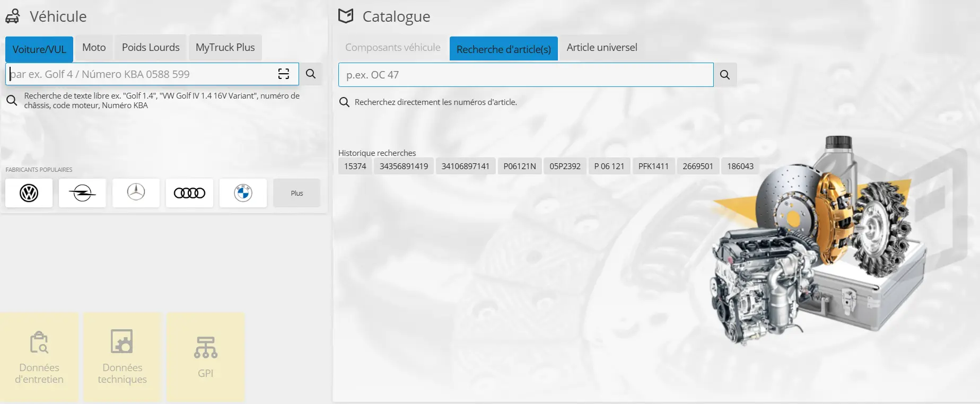This screenshot has width=980, height=404.
Task: Pick the Audi manufacturer logo
Action: coord(189,193)
